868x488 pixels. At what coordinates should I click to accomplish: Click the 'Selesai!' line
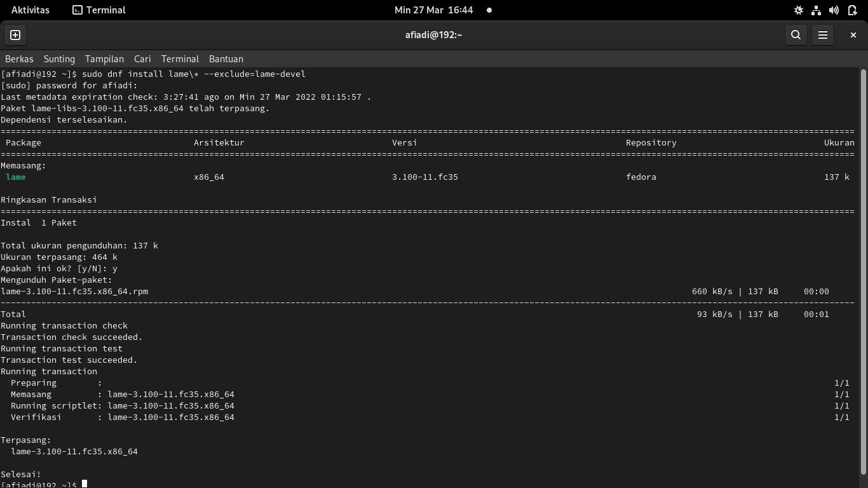21,474
